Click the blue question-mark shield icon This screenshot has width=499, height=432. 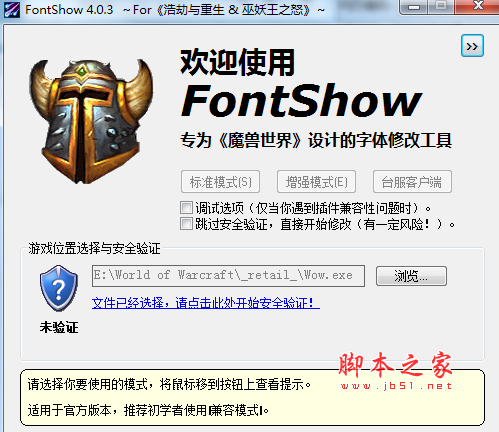coord(59,288)
